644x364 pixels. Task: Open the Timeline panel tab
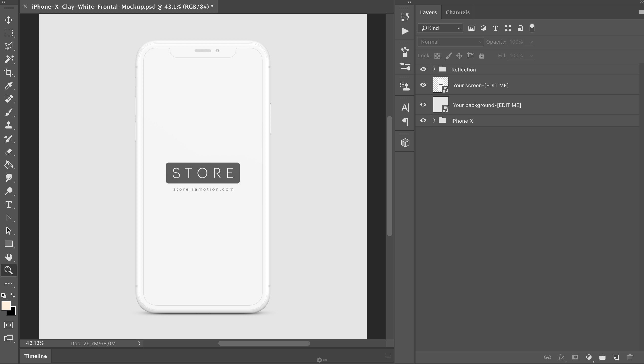click(35, 356)
